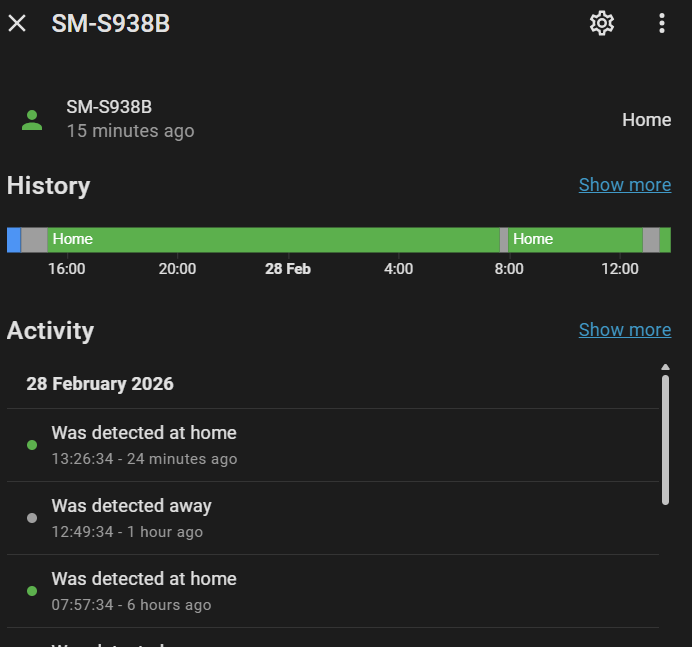The width and height of the screenshot is (692, 647).
Task: Click green dot of 07:57:34 entry
Action: (x=32, y=591)
